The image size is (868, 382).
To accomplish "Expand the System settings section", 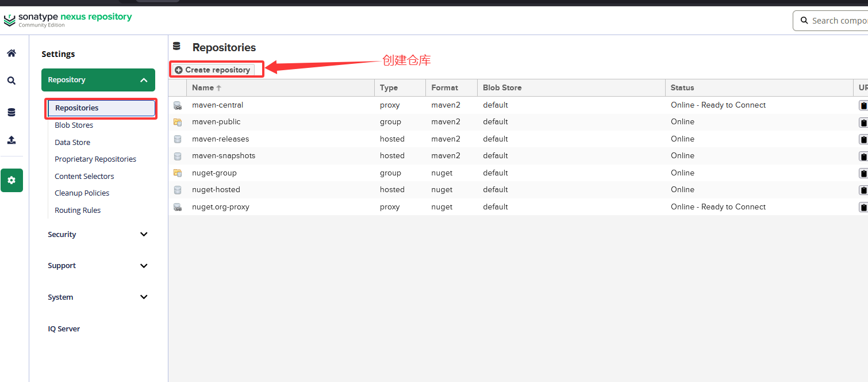I will point(98,297).
